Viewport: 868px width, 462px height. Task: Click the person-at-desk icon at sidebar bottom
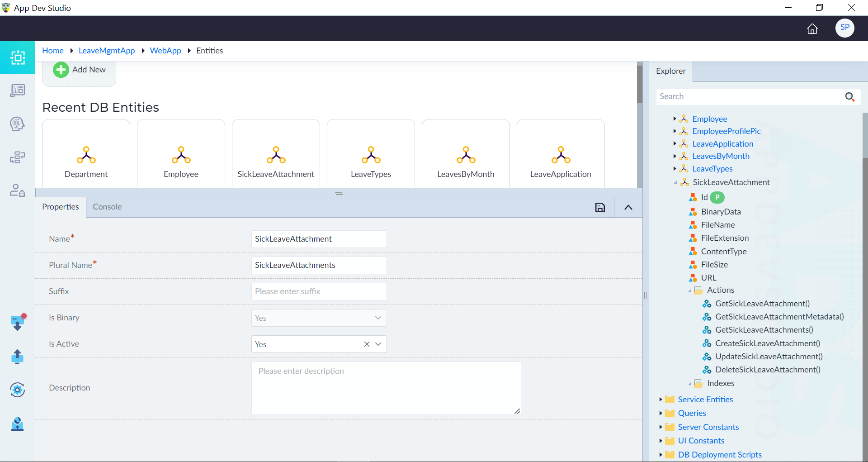tap(17, 424)
